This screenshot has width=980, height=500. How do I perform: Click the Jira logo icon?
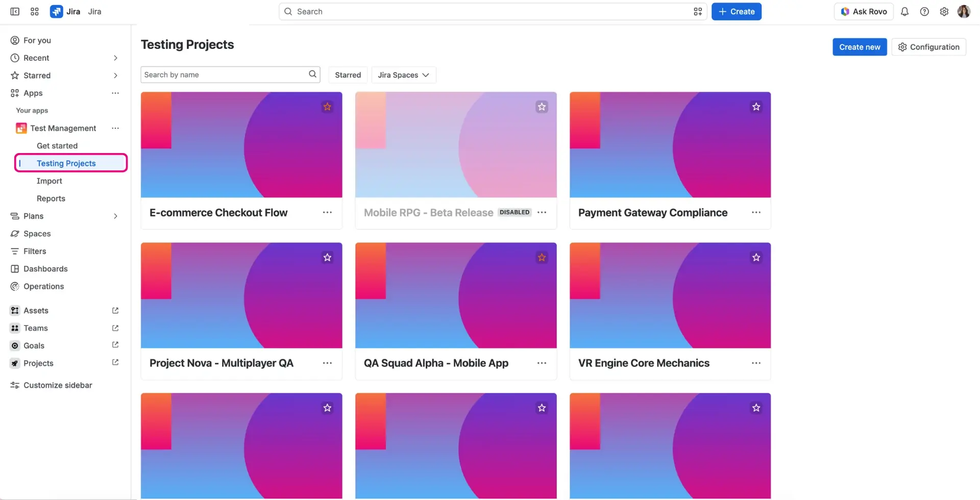click(56, 11)
